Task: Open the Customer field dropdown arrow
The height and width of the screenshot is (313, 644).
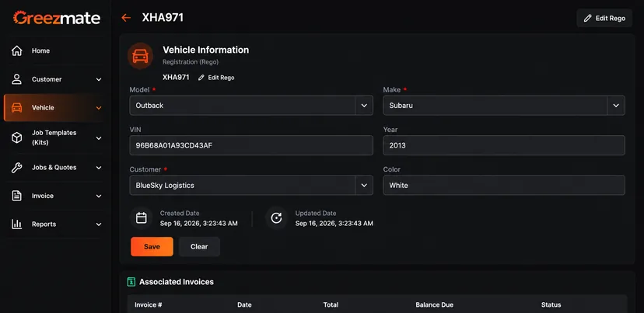Action: pos(364,186)
